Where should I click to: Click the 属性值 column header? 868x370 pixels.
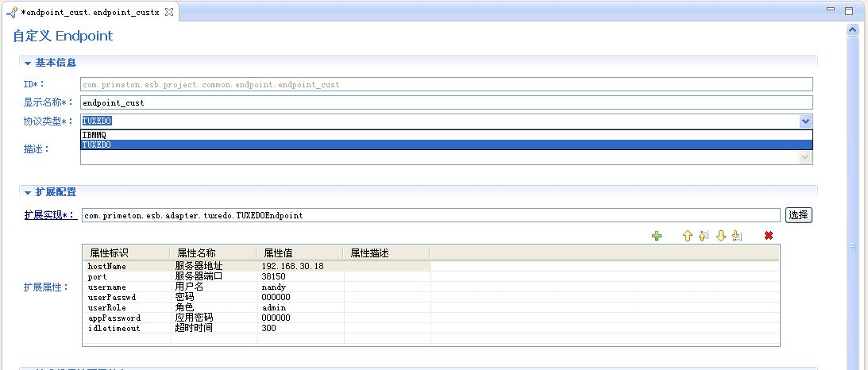pos(277,252)
